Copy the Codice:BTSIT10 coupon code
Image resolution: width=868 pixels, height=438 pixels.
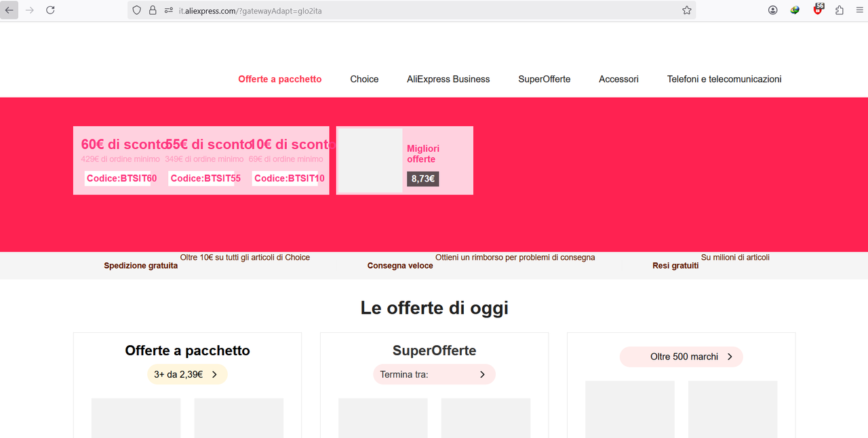[x=289, y=178]
